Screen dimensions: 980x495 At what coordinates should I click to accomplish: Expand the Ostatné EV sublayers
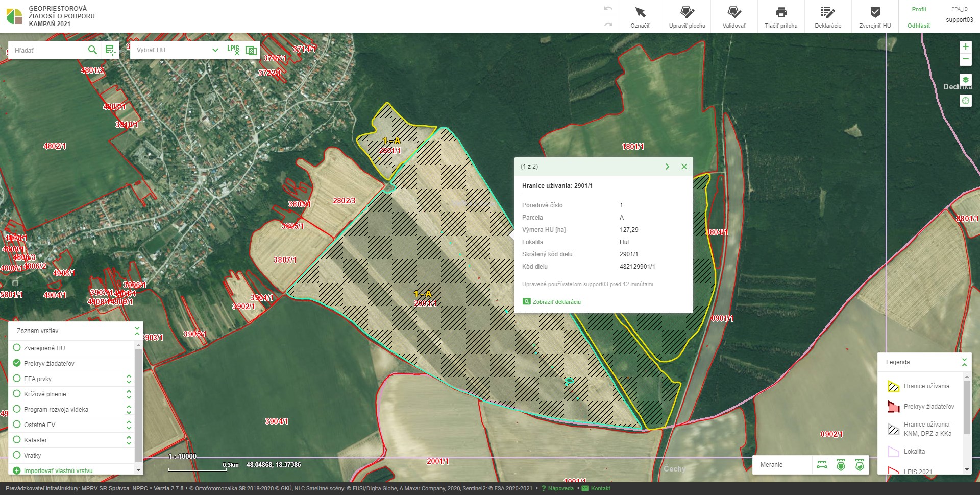coord(129,425)
